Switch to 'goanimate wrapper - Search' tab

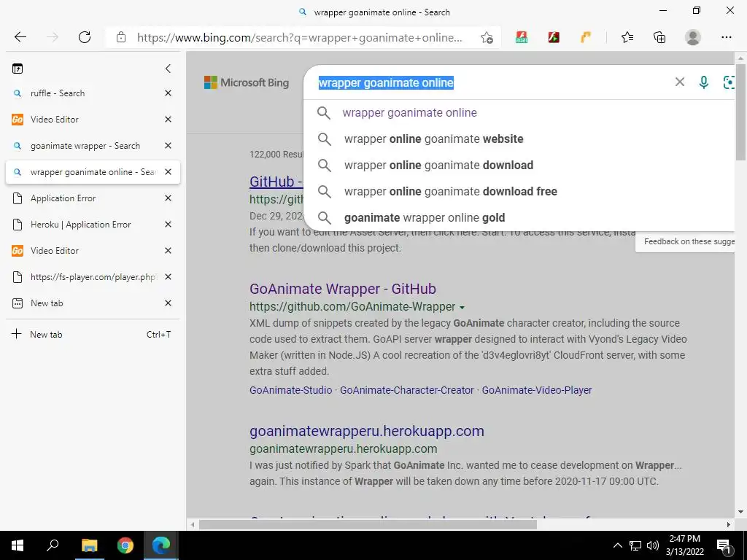(x=93, y=146)
